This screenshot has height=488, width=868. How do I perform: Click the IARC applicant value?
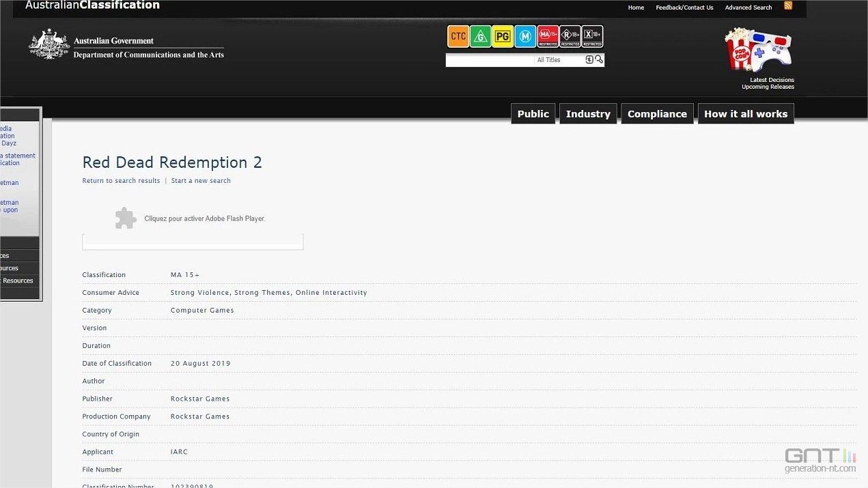point(179,453)
